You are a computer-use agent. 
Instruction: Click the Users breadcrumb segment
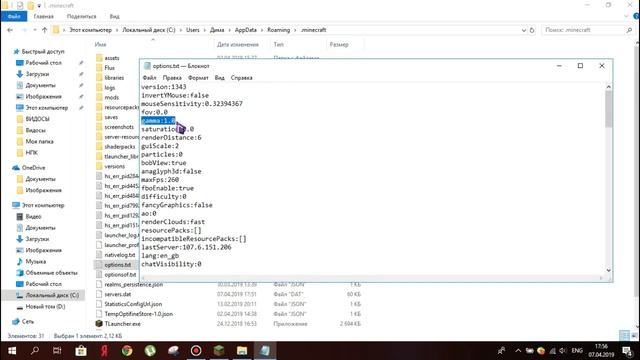coord(193,30)
